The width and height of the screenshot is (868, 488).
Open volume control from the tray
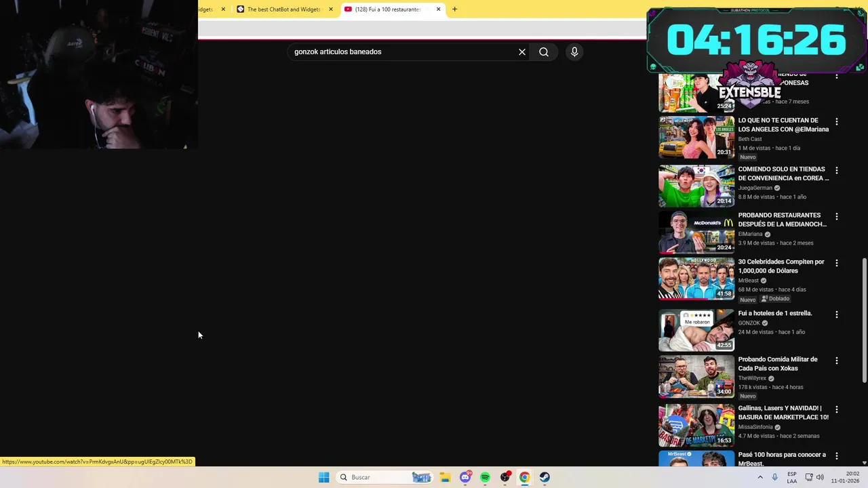[820, 477]
